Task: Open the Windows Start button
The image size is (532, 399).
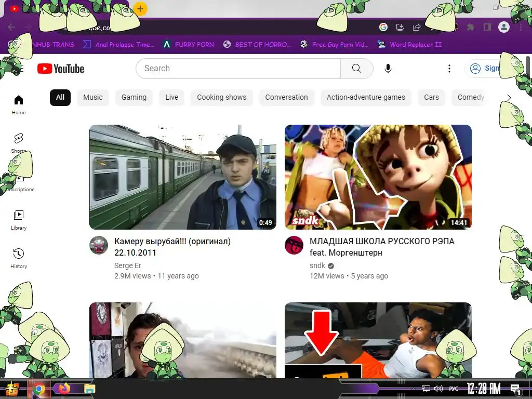Action: point(14,389)
